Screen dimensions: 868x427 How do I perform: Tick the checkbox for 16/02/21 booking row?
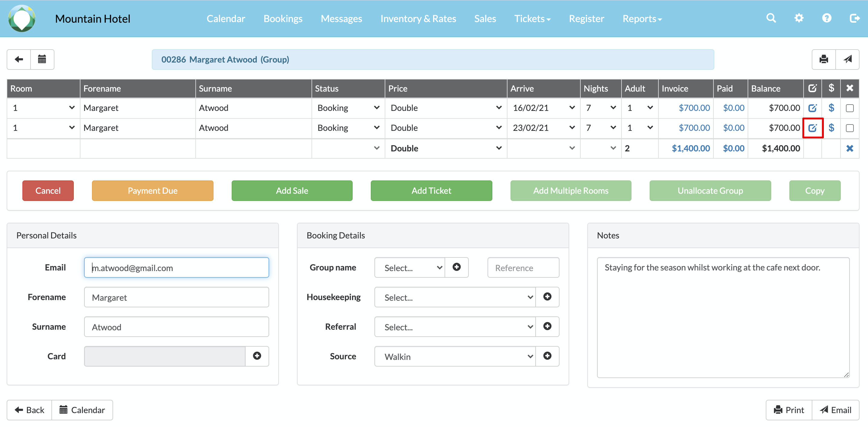point(850,108)
